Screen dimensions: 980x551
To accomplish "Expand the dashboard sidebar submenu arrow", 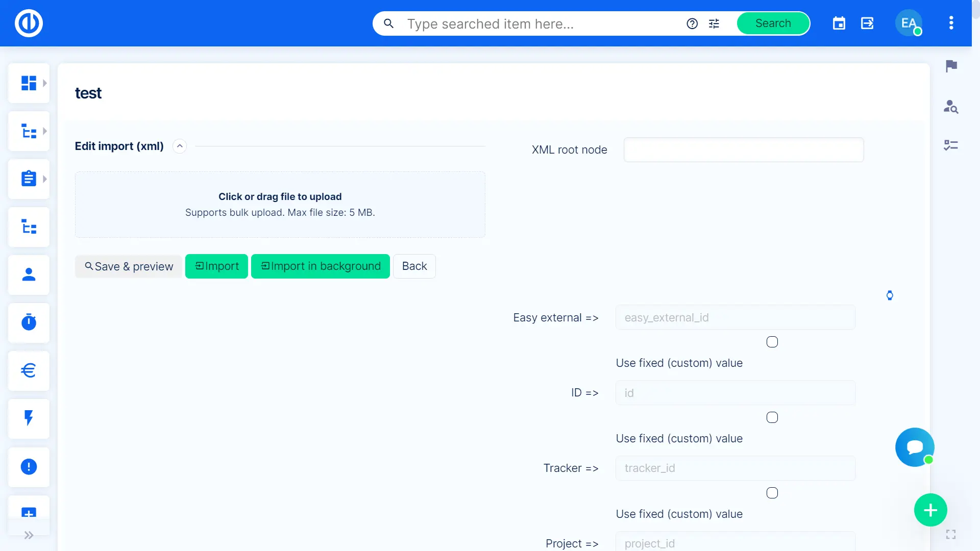I will [x=45, y=83].
